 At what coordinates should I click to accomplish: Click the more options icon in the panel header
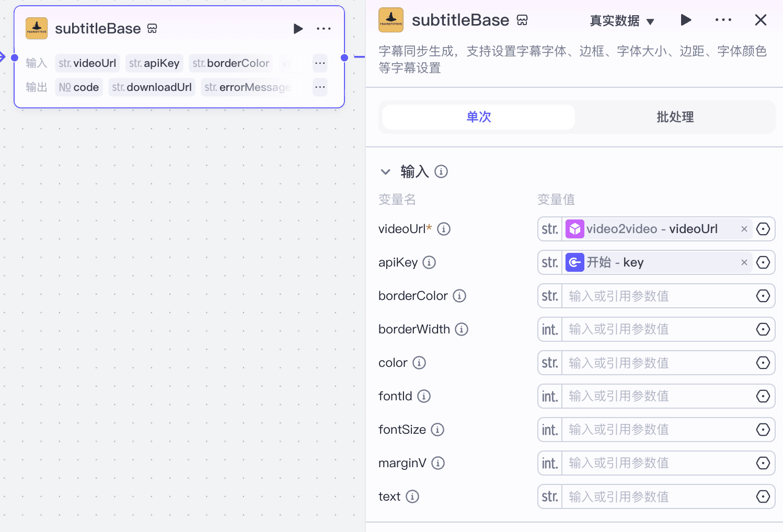(x=723, y=20)
